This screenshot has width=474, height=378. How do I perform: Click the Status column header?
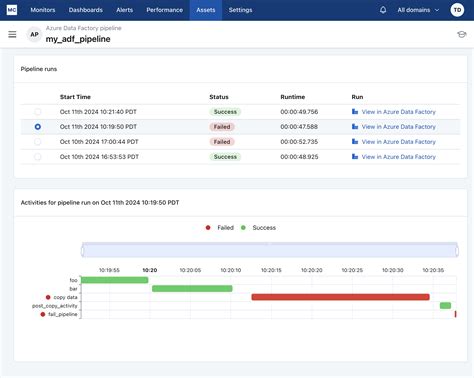pos(219,97)
